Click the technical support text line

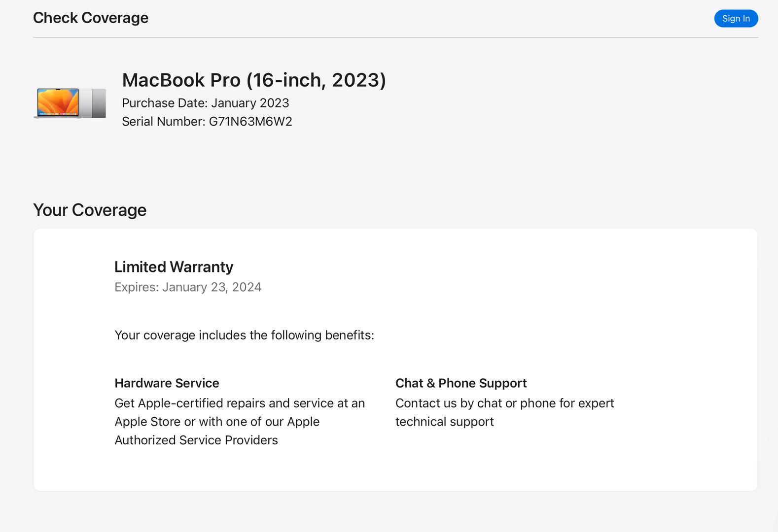(x=444, y=422)
